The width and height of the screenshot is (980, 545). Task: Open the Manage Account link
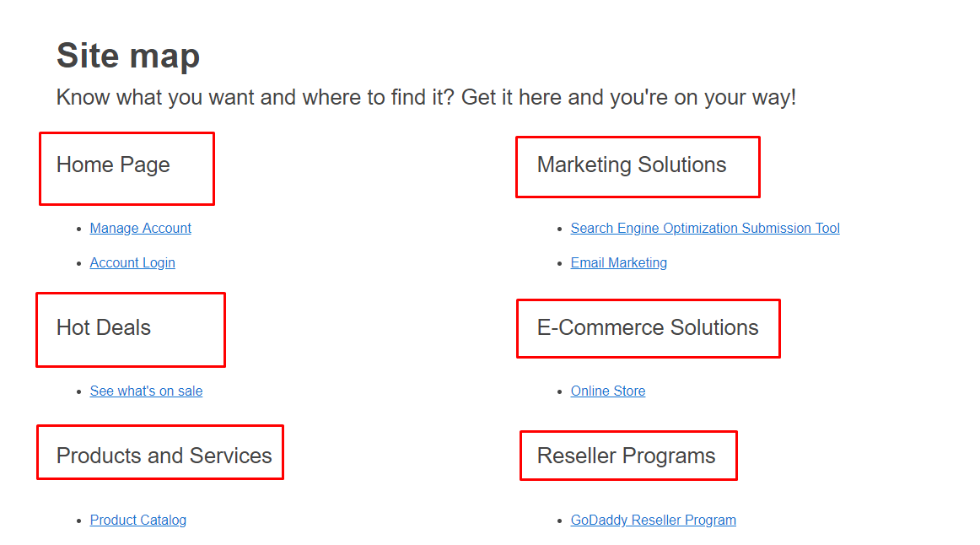[140, 228]
